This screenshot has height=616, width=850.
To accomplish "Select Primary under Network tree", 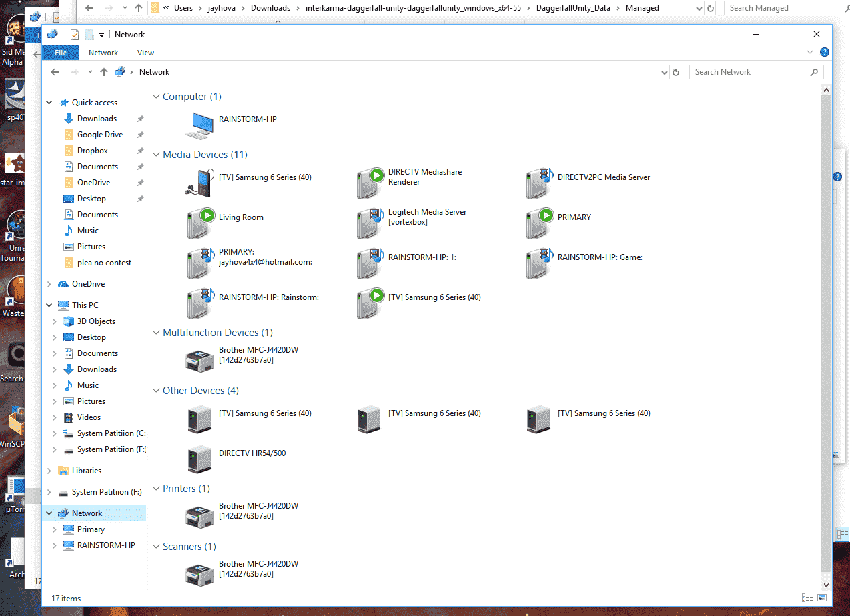I will click(91, 529).
